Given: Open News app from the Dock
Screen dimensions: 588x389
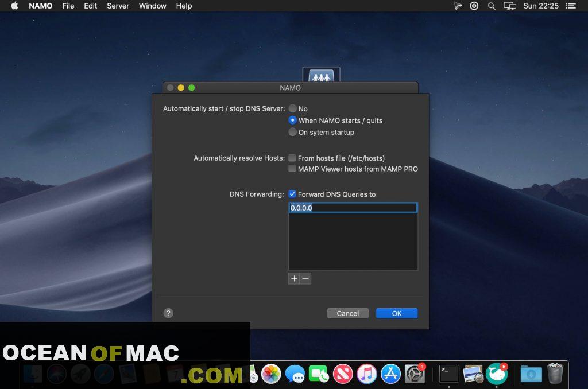Looking at the screenshot, I should point(343,374).
